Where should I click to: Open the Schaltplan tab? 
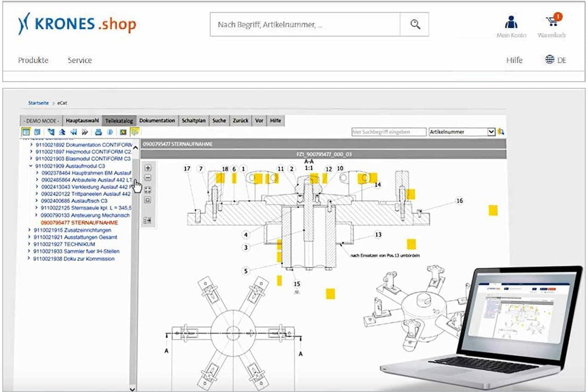tap(194, 120)
